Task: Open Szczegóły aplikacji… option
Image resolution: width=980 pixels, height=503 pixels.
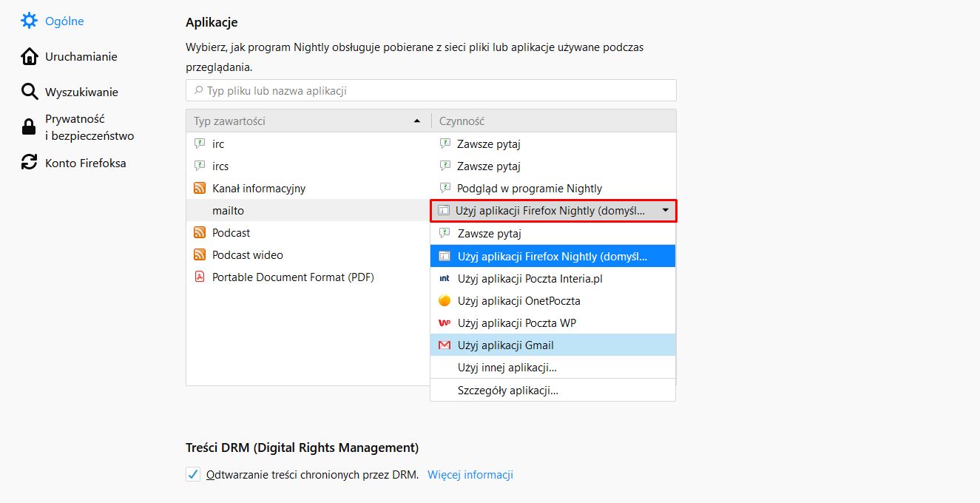Action: click(507, 391)
